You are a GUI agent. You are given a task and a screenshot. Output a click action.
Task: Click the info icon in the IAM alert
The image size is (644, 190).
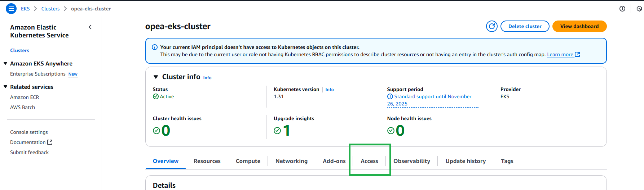tap(155, 47)
